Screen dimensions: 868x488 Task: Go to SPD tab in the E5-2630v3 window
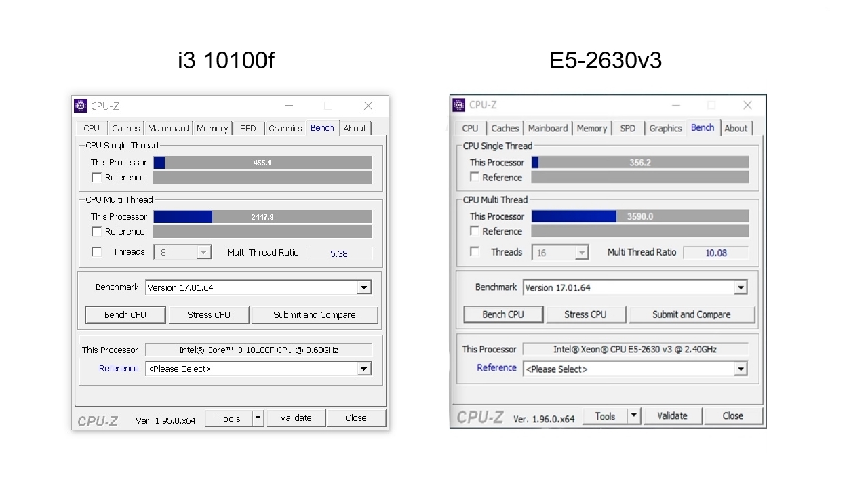(628, 128)
